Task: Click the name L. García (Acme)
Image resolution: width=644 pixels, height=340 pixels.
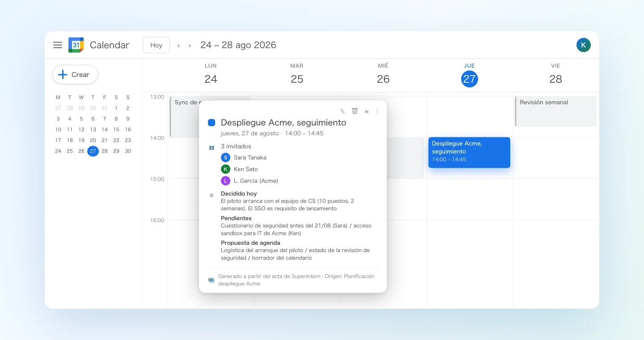Action: [256, 181]
